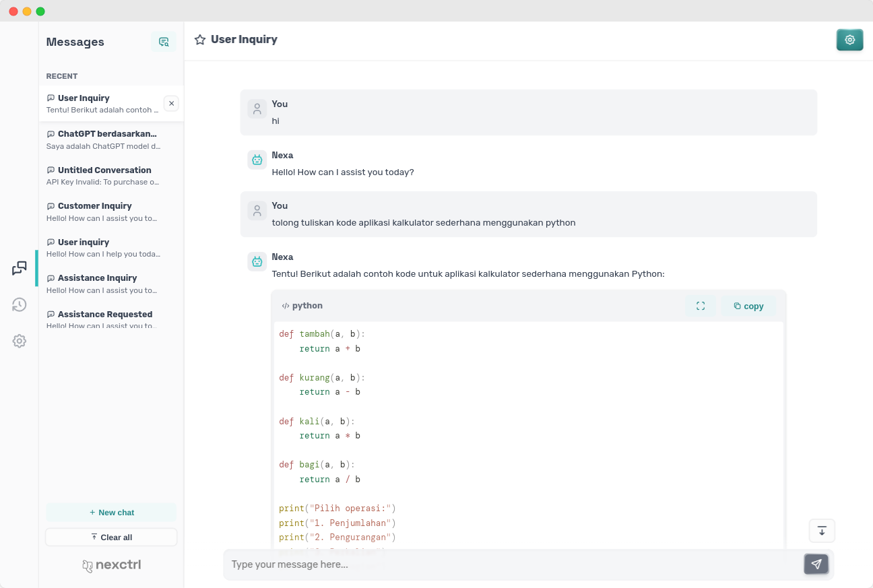Focus the message input field
The image size is (873, 588).
tap(512, 564)
